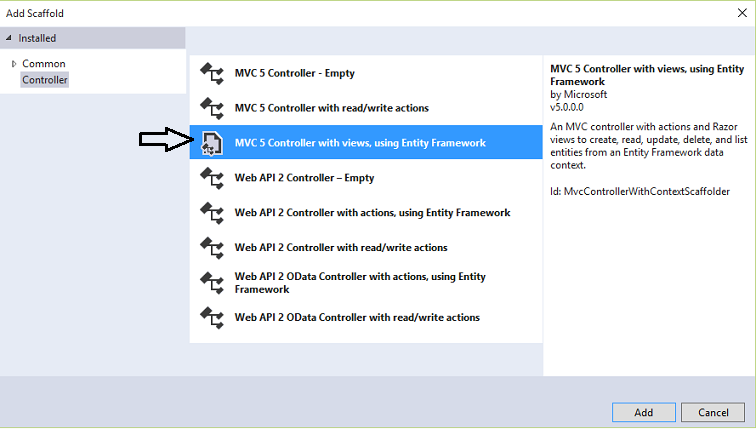Click icon for Web API 2 Controller – Empty
The width and height of the screenshot is (756, 429).
(212, 178)
